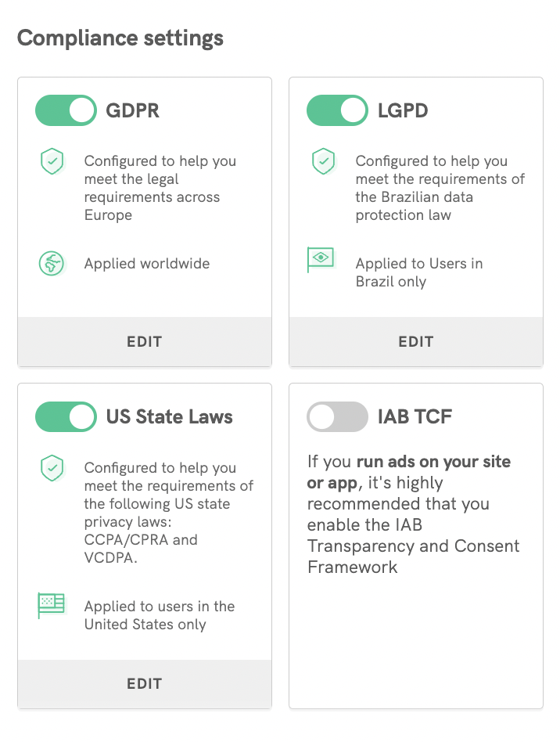This screenshot has height=742, width=560.
Task: Click the United States flag icon
Action: click(52, 605)
